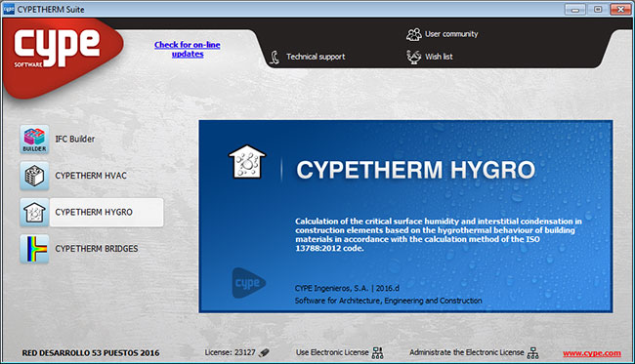Maximize the CYPETHERM Suite window

(598, 10)
